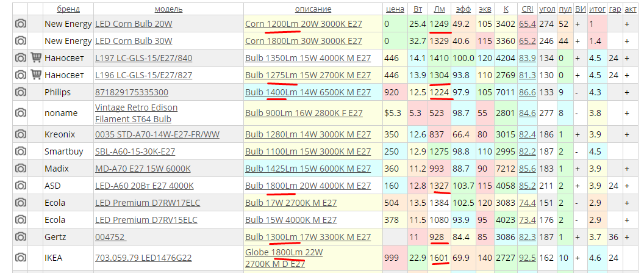Sort by гар column header
The image size is (644, 273).
(615, 9)
